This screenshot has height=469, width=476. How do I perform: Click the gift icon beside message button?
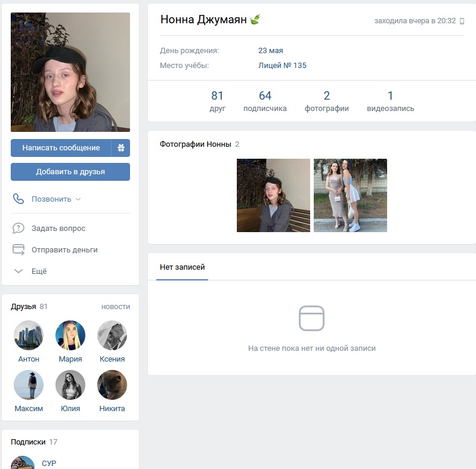point(121,148)
